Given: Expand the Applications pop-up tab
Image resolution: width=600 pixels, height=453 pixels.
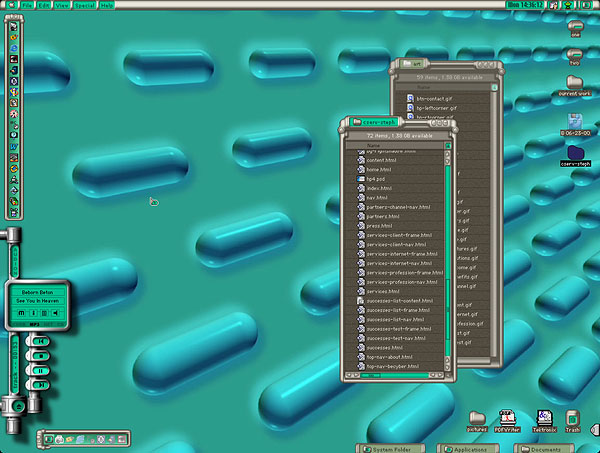Looking at the screenshot, I should (470, 448).
